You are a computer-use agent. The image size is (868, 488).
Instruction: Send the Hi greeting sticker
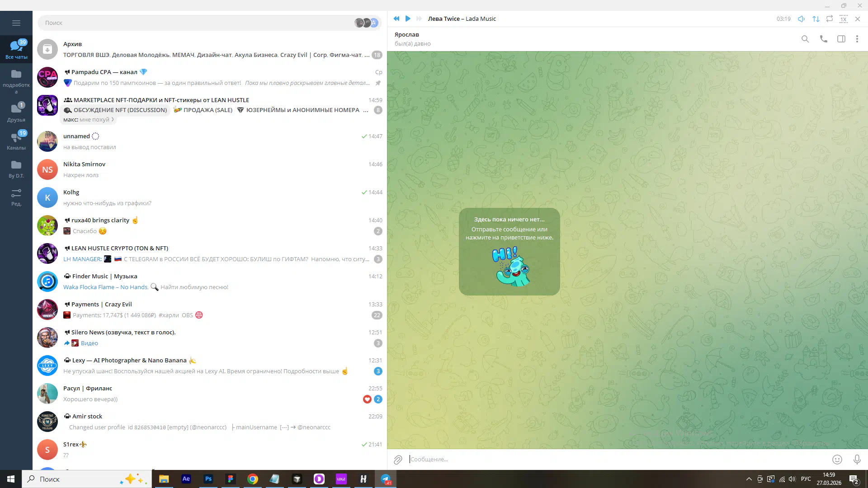510,267
